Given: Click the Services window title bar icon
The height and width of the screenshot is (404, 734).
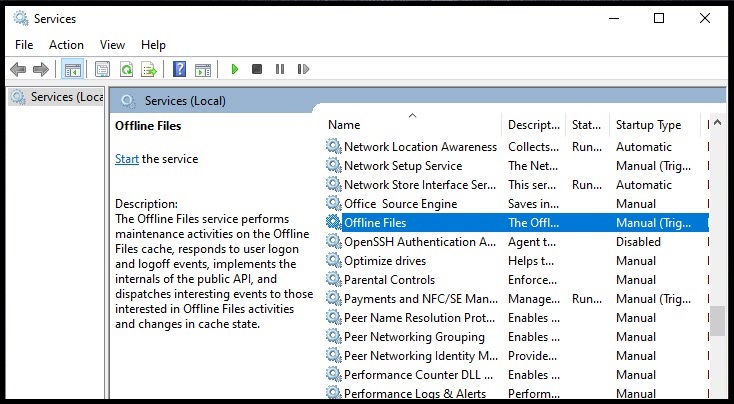Looking at the screenshot, I should point(21,18).
